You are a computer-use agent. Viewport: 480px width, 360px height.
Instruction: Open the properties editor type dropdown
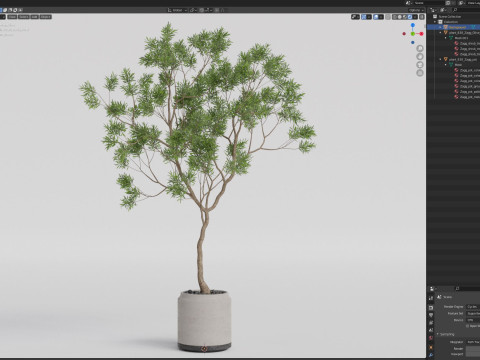coord(433,289)
